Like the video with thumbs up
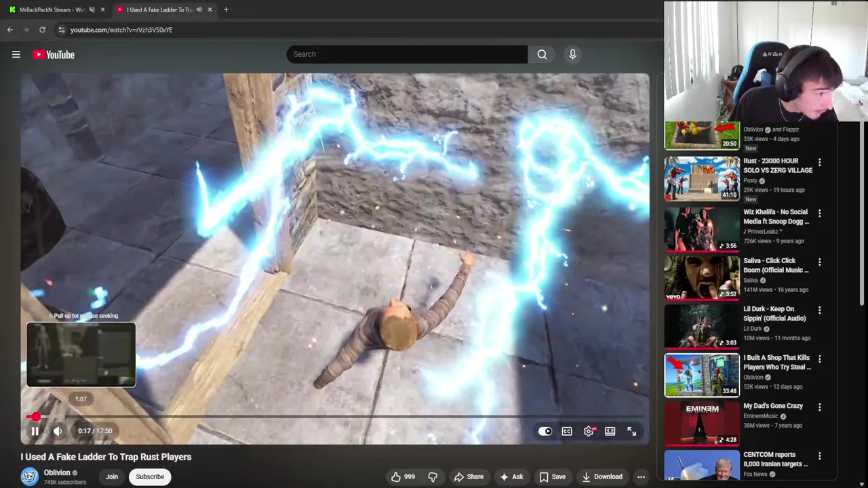This screenshot has width=868, height=488. (x=403, y=476)
